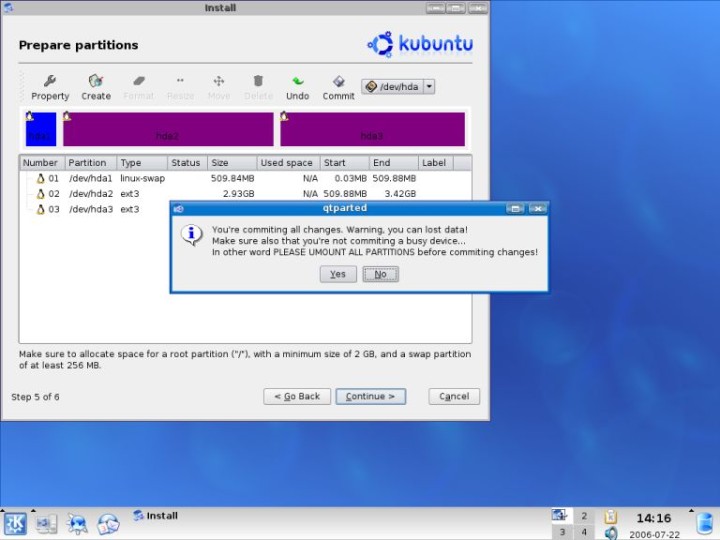Screen dimensions: 720x540
Task: Switch to virtual desktop 4 in pager
Action: point(585,532)
